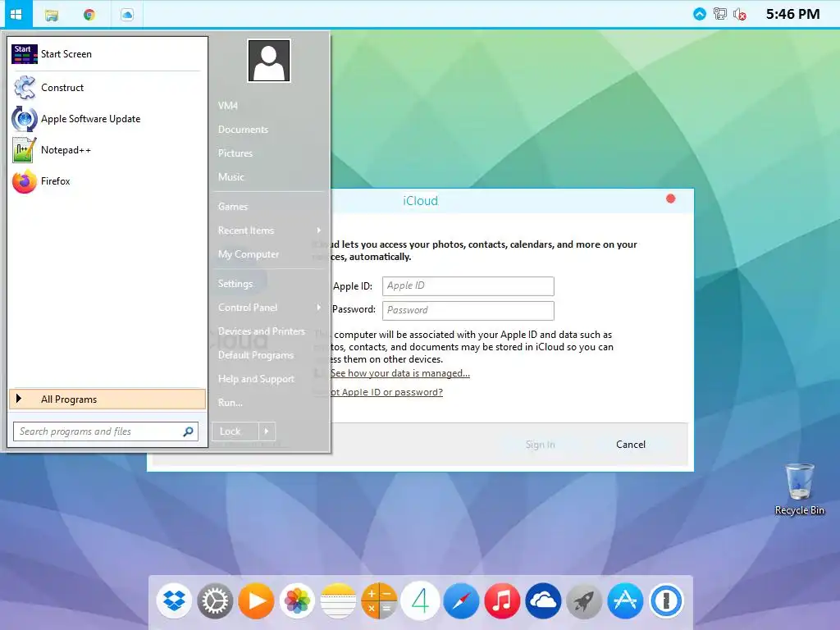The width and height of the screenshot is (840, 630).
Task: Open the Music app icon in dock
Action: (x=502, y=600)
